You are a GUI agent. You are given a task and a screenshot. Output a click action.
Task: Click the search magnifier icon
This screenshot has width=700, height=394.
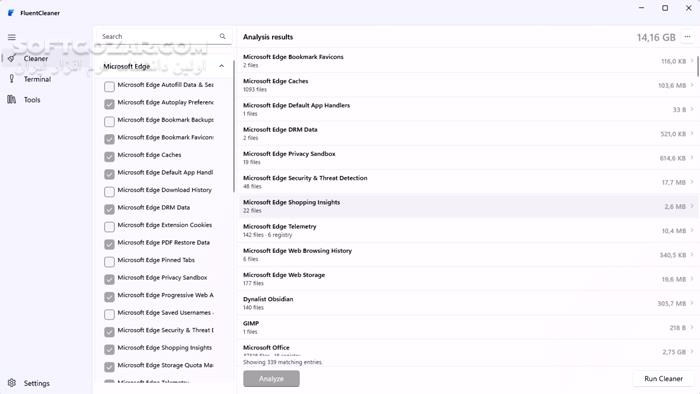click(x=222, y=36)
